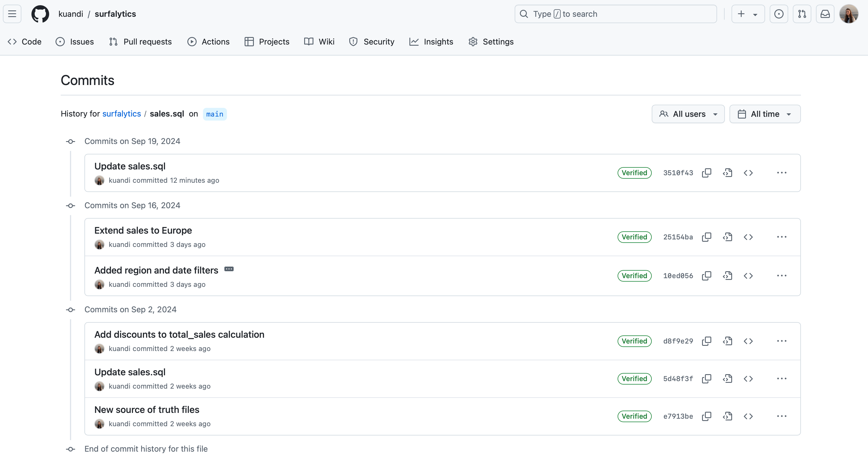
Task: Open more options for commit 5d48f3f
Action: 782,379
